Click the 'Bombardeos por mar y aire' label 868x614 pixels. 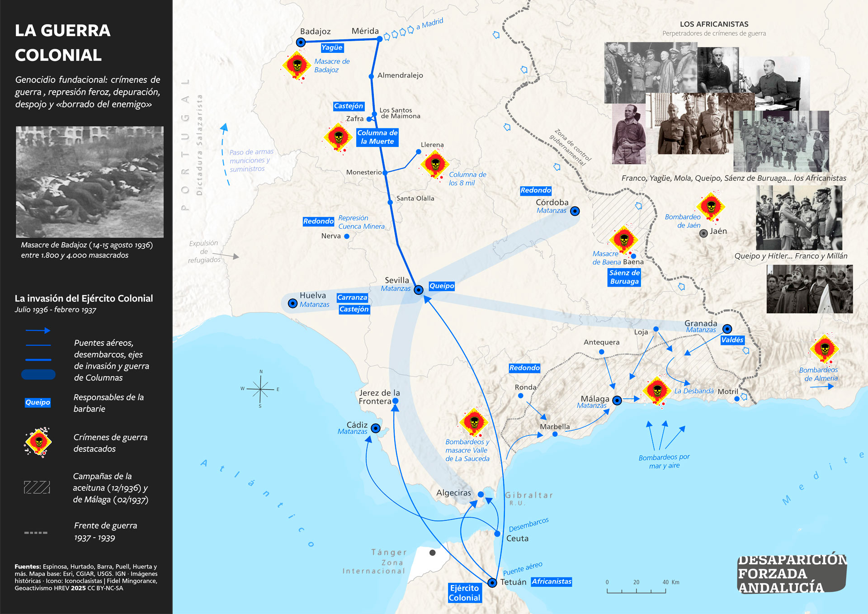pos(664,461)
